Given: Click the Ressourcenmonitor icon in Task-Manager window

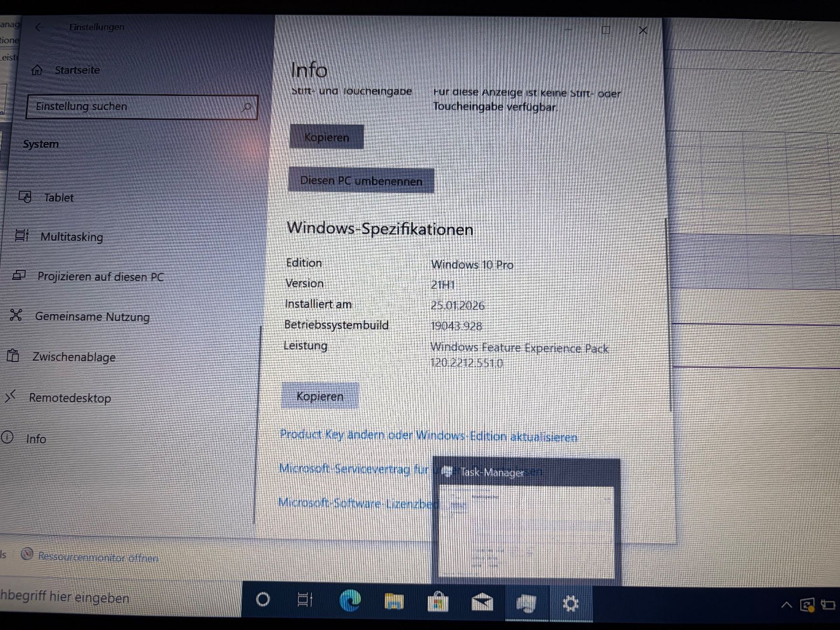Looking at the screenshot, I should point(27,553).
